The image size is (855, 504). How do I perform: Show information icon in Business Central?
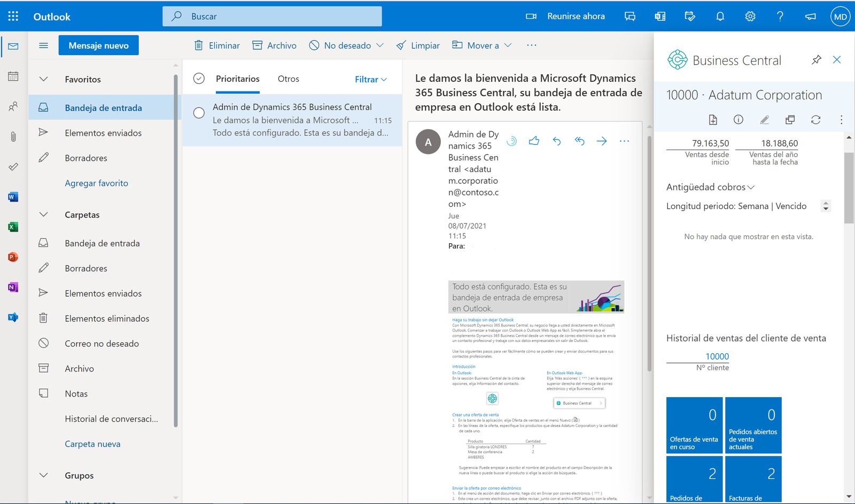pos(739,120)
